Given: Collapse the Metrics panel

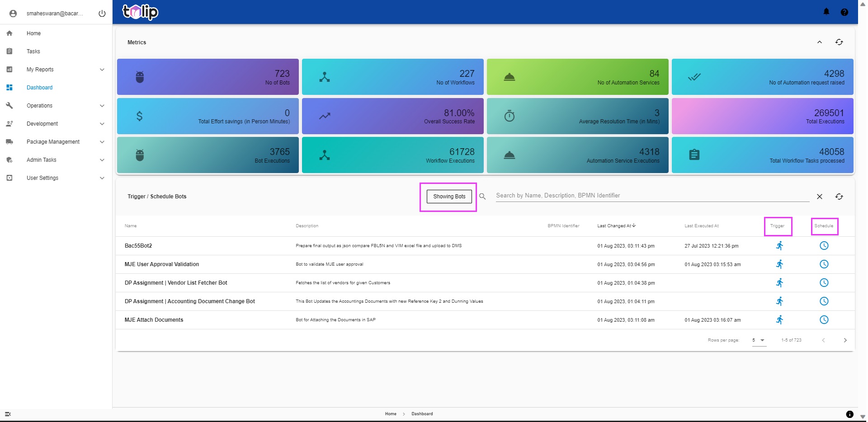Looking at the screenshot, I should [x=820, y=42].
